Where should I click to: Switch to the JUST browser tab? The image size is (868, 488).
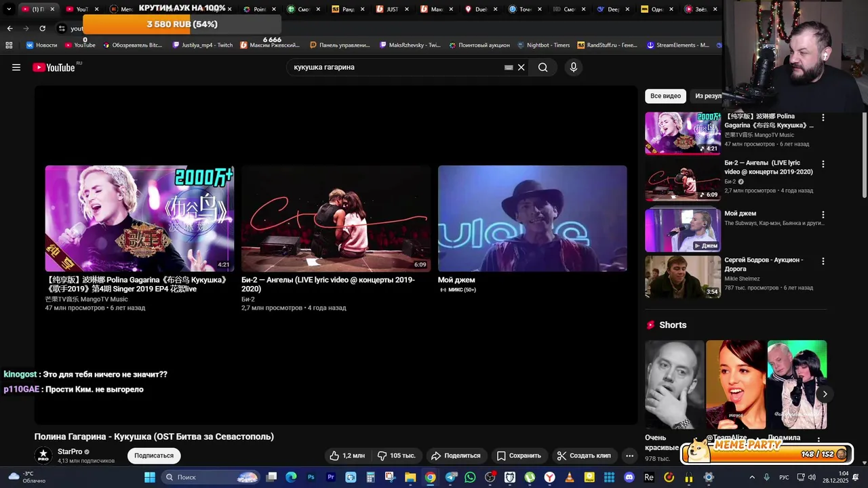tap(391, 9)
